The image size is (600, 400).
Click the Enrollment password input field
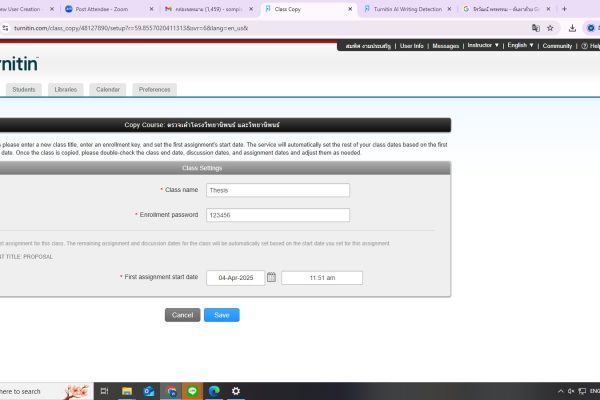pos(278,215)
